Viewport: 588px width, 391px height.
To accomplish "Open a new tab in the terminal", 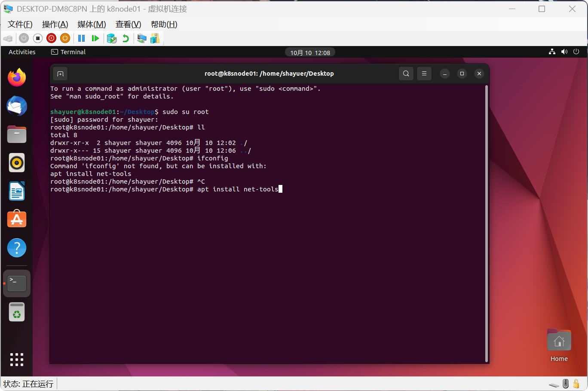I will pyautogui.click(x=61, y=74).
